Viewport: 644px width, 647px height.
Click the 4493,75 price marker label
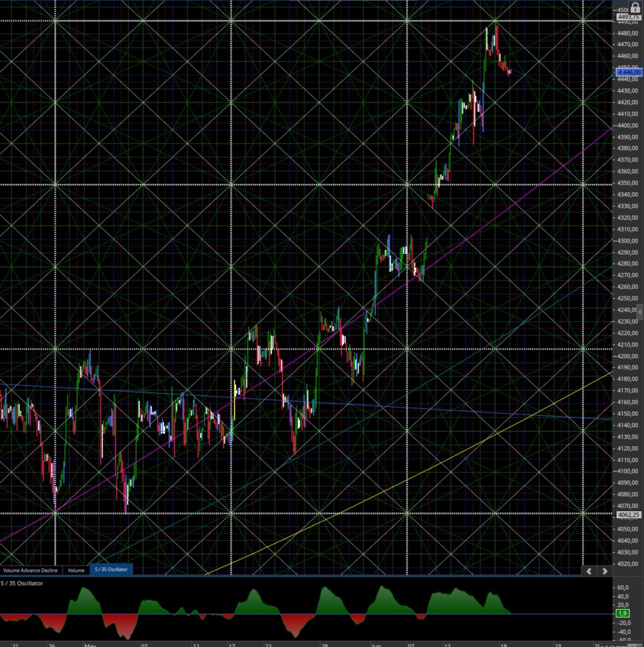coord(628,17)
